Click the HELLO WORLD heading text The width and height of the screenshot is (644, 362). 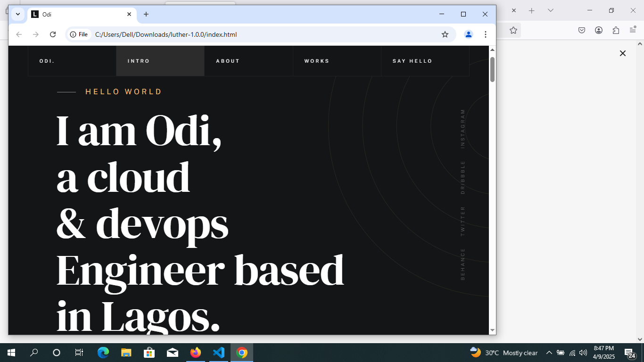tap(124, 92)
